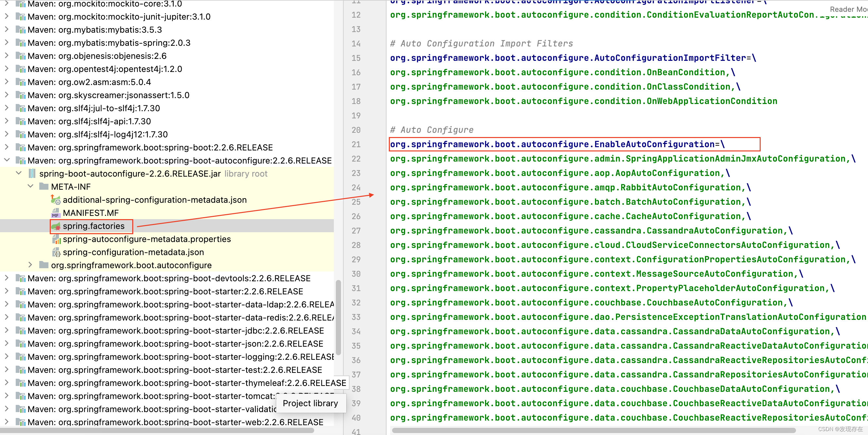Click the project tree vertical scrollbar thumb
The image size is (868, 435).
coord(338,317)
